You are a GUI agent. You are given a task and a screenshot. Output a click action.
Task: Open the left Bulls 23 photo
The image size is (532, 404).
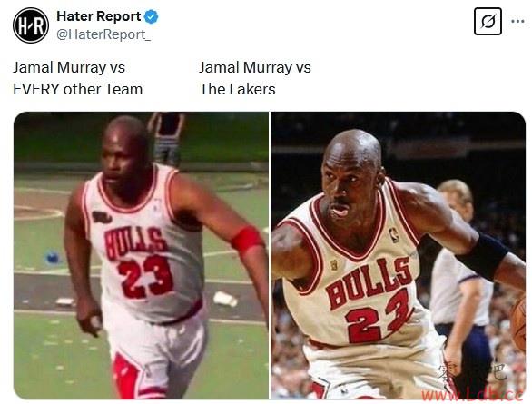point(141,255)
